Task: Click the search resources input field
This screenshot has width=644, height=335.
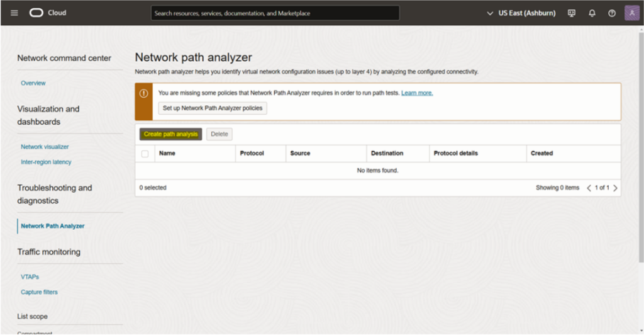Action: pos(275,13)
